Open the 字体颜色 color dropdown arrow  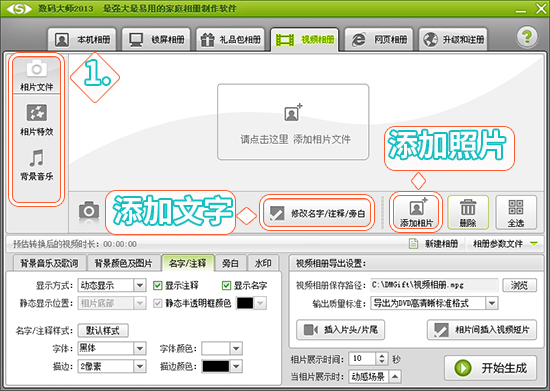click(x=236, y=348)
